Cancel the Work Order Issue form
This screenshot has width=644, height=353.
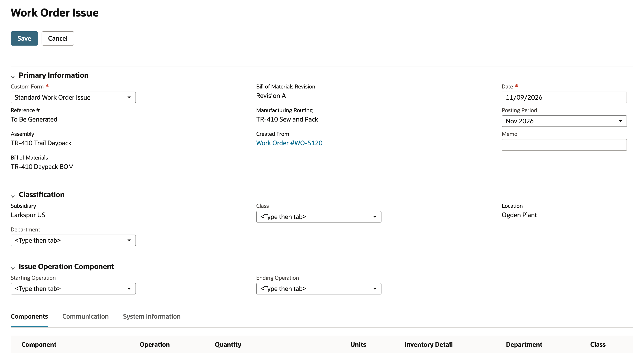click(58, 38)
